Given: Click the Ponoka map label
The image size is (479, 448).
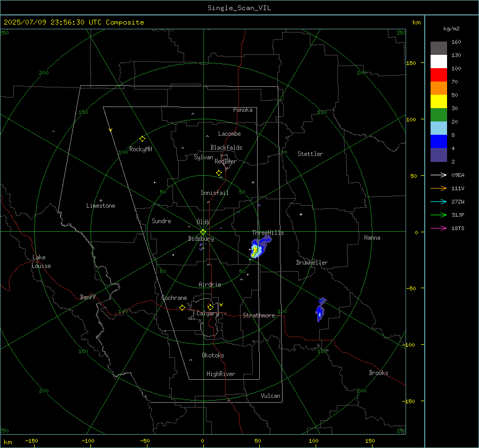Looking at the screenshot, I should coord(243,110).
